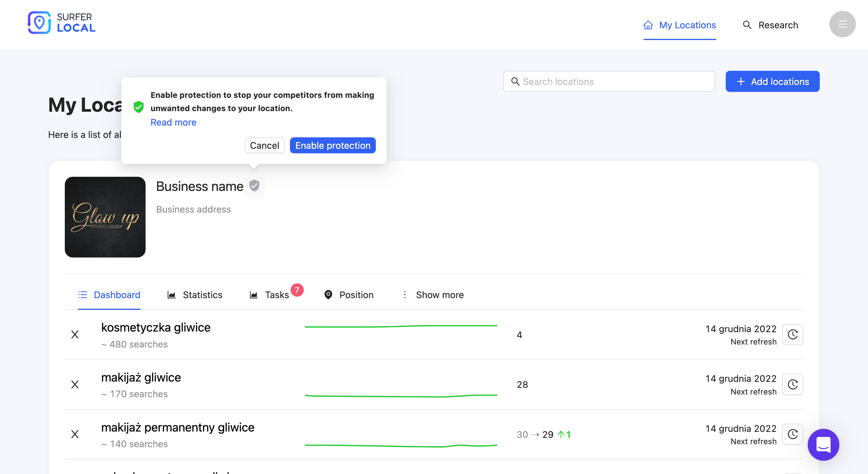The image size is (868, 474).
Task: Click the gray shield protection icon
Action: (254, 186)
